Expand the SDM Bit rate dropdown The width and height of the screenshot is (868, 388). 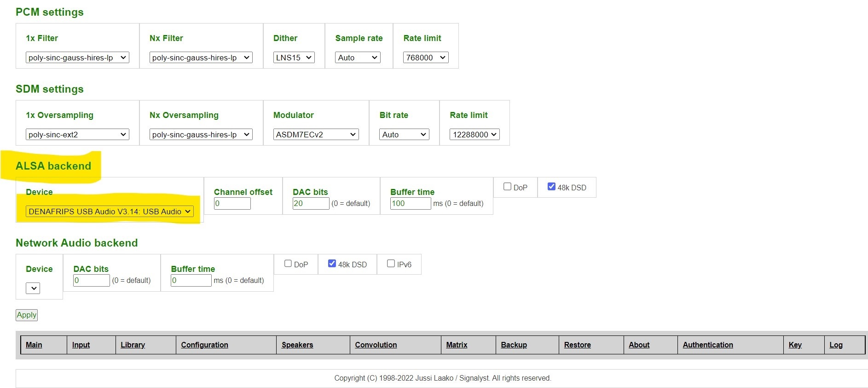click(x=404, y=135)
